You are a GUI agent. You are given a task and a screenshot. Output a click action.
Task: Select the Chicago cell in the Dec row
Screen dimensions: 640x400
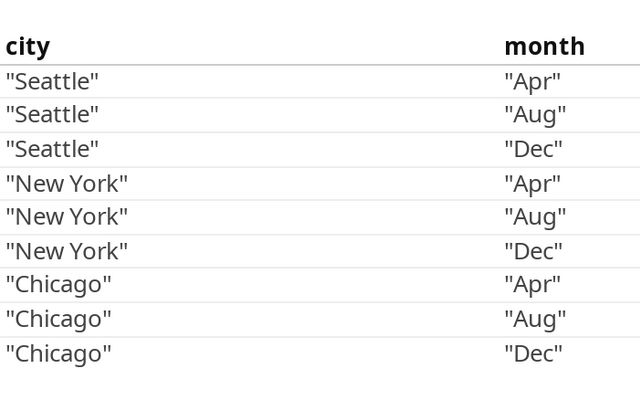point(59,353)
